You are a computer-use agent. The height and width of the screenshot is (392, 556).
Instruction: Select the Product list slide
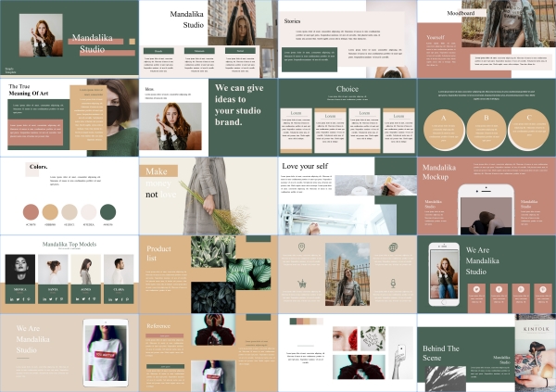208,273
